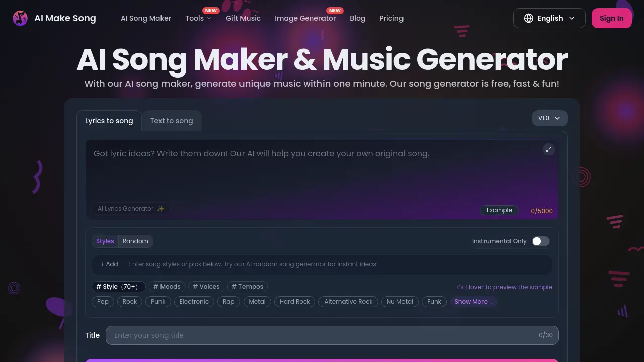Focus the song title input field
Viewport: 644px width, 362px height.
tap(332, 335)
